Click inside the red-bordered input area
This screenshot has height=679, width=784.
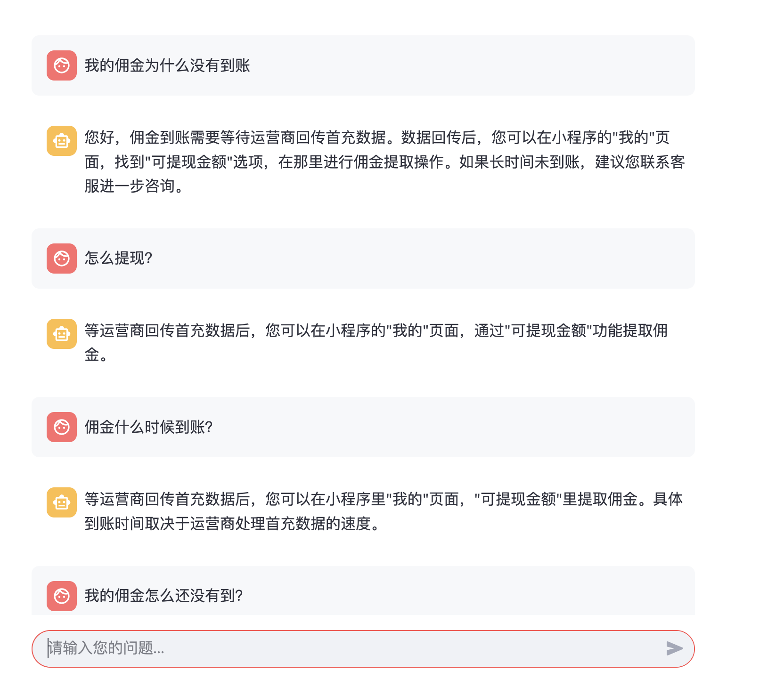[x=330, y=648]
